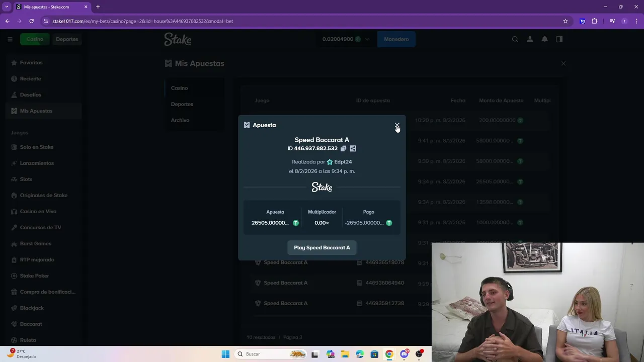Open Stake Poker in sidebar
644x362 pixels.
(x=42, y=276)
